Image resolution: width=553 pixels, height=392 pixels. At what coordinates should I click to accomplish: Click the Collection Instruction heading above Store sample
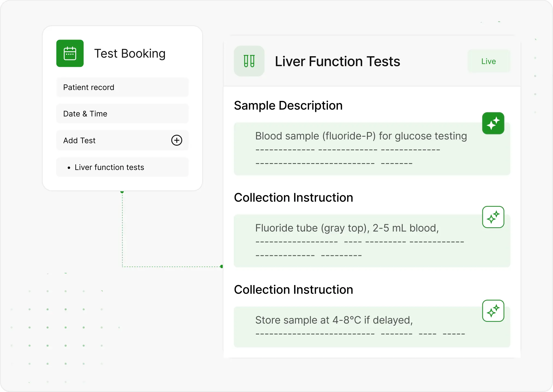point(294,289)
